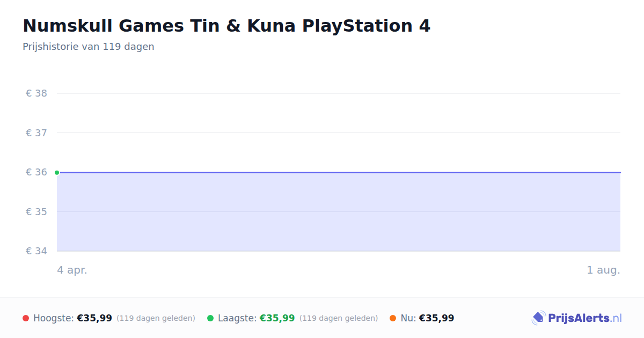This screenshot has width=644, height=338.
Task: Click the € 37 axis label
Action: (x=36, y=133)
